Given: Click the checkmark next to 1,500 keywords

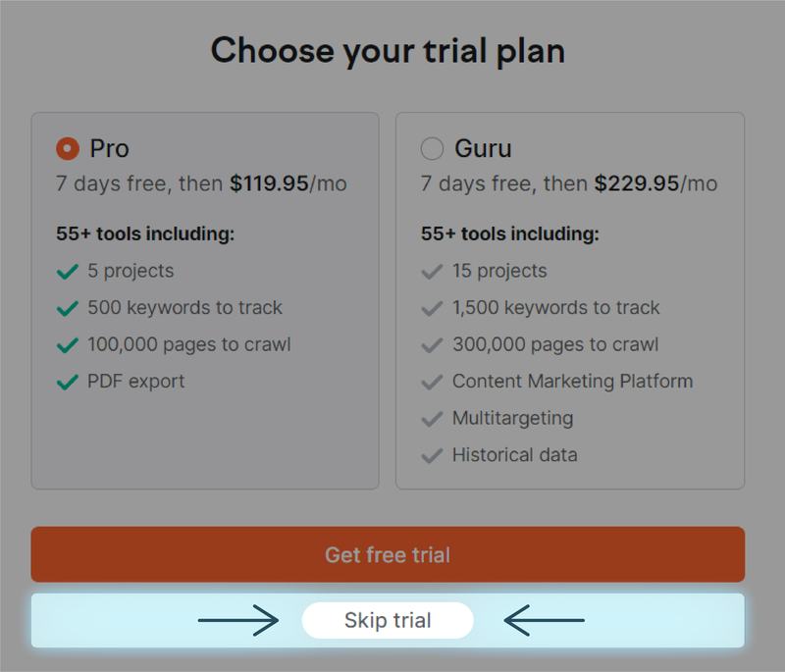Looking at the screenshot, I should (x=432, y=308).
